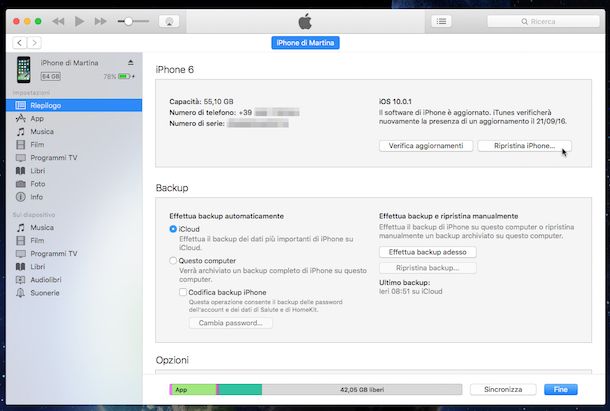Image resolution: width=610 pixels, height=411 pixels.
Task: Click the iOS 10.0.1 version text
Action: (395, 102)
